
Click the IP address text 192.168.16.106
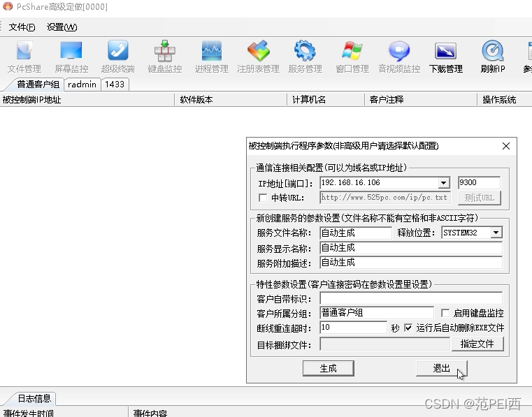(x=350, y=183)
